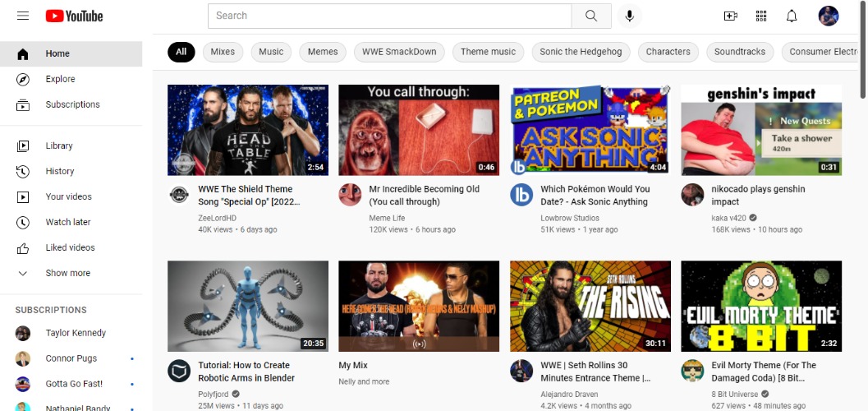
Task: Play The Shield Head of Table thumbnail
Action: point(248,130)
